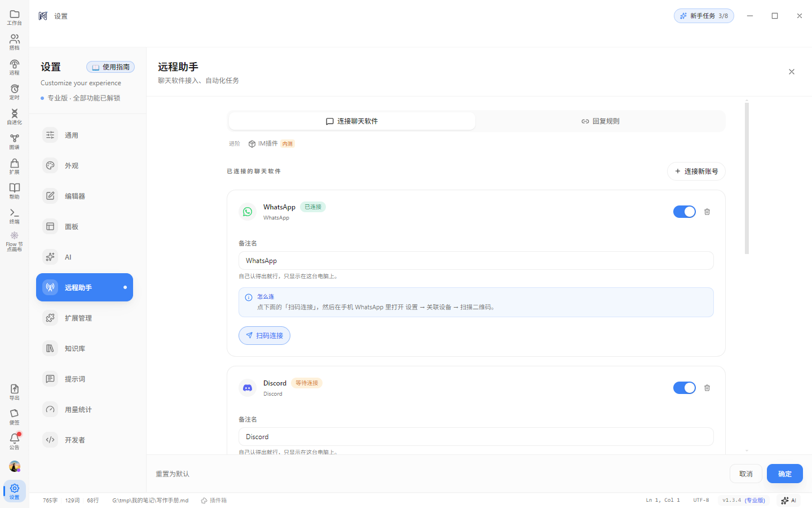Image resolution: width=812 pixels, height=508 pixels.
Task: Click the 取消 cancel button
Action: (746, 474)
